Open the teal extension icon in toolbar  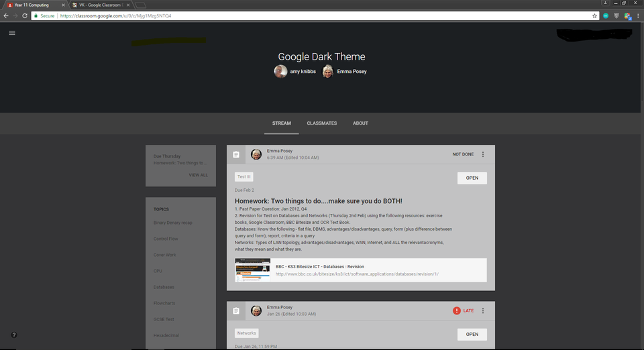click(x=606, y=15)
